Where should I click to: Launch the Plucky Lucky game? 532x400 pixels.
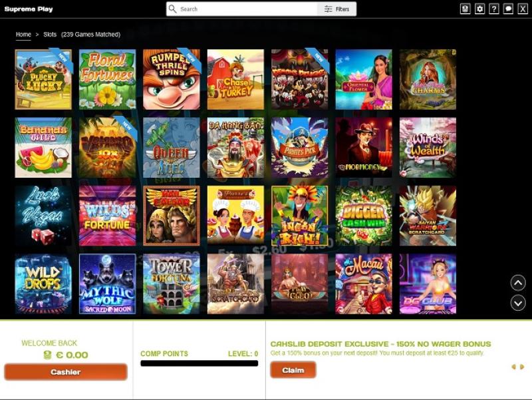pyautogui.click(x=43, y=79)
